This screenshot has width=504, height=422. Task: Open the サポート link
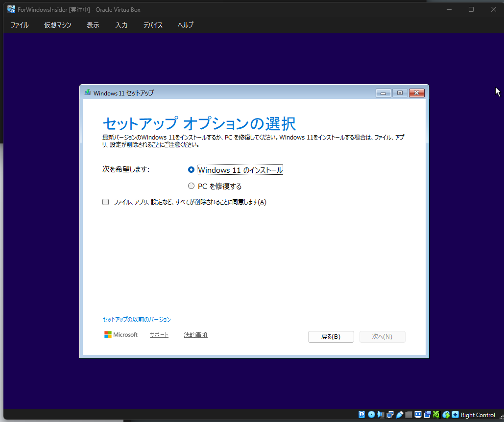pyautogui.click(x=159, y=335)
